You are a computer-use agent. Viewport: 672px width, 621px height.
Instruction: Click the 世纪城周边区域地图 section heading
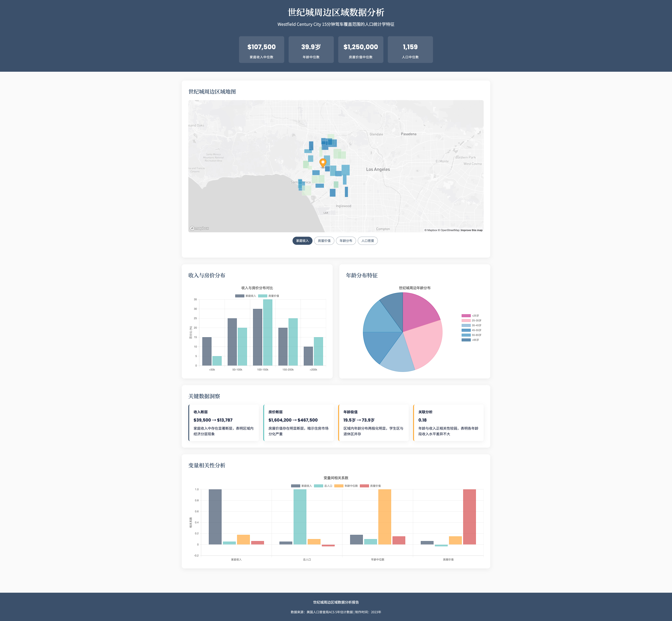tap(212, 92)
